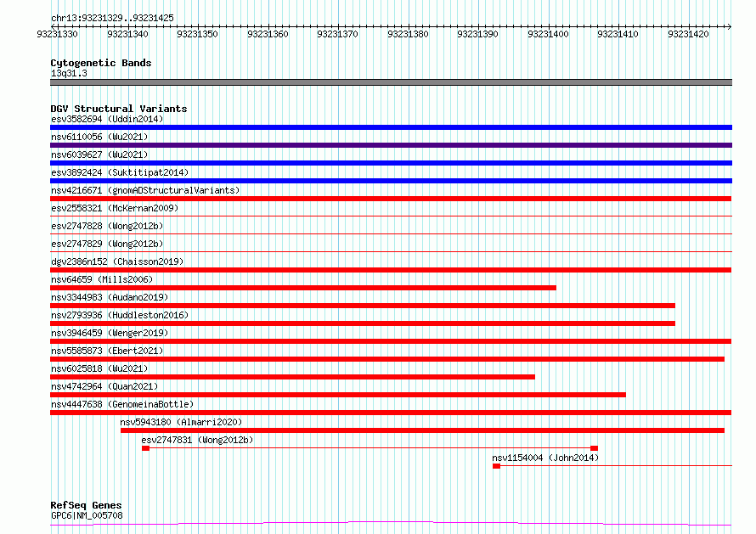Image resolution: width=756 pixels, height=534 pixels.
Task: Select nsv3946459 (Wenger2019) label
Action: point(110,333)
